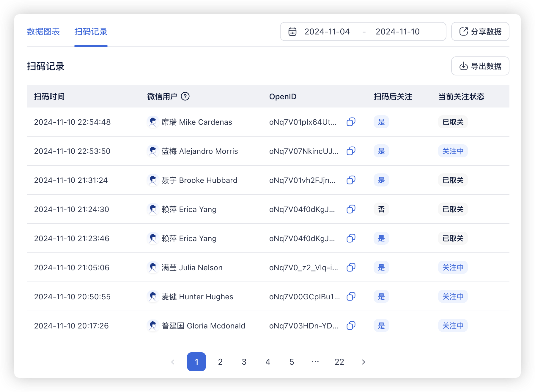Click the 扫码时间 column header

click(x=49, y=96)
